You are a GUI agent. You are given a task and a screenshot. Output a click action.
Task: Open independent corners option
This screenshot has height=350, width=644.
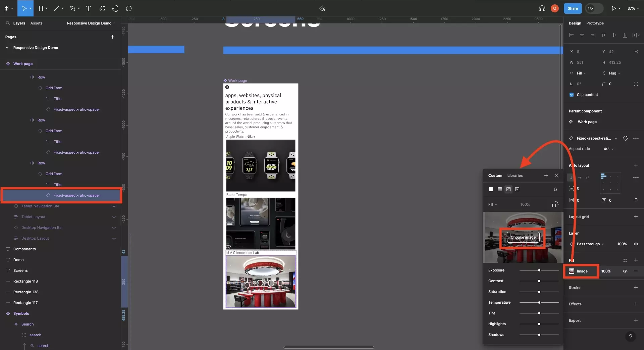[x=636, y=84]
